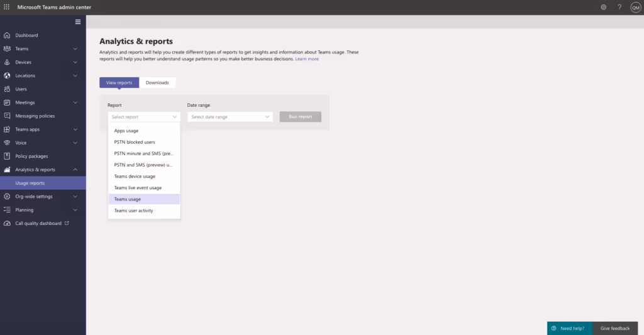Click the Devices bell icon
The height and width of the screenshot is (335, 644).
[7, 62]
